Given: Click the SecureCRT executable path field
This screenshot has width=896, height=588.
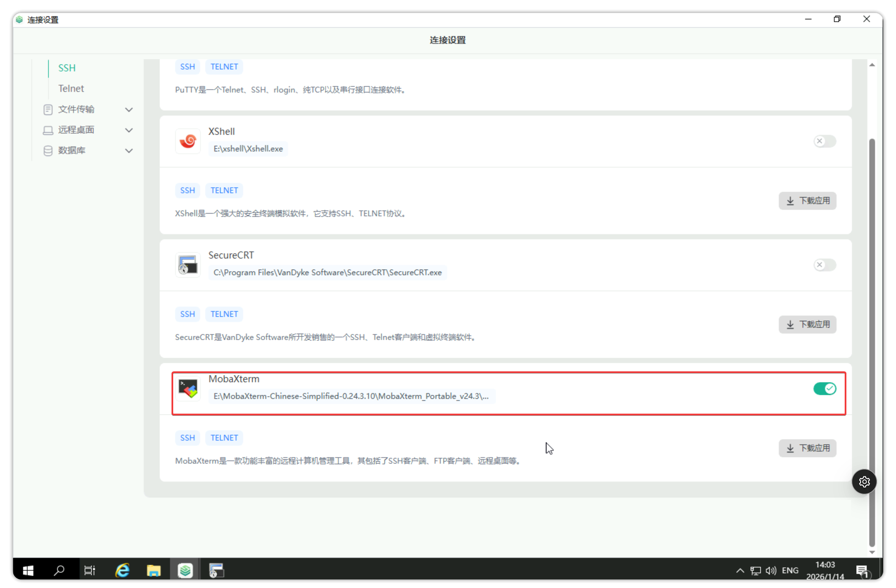Looking at the screenshot, I should pyautogui.click(x=327, y=273).
